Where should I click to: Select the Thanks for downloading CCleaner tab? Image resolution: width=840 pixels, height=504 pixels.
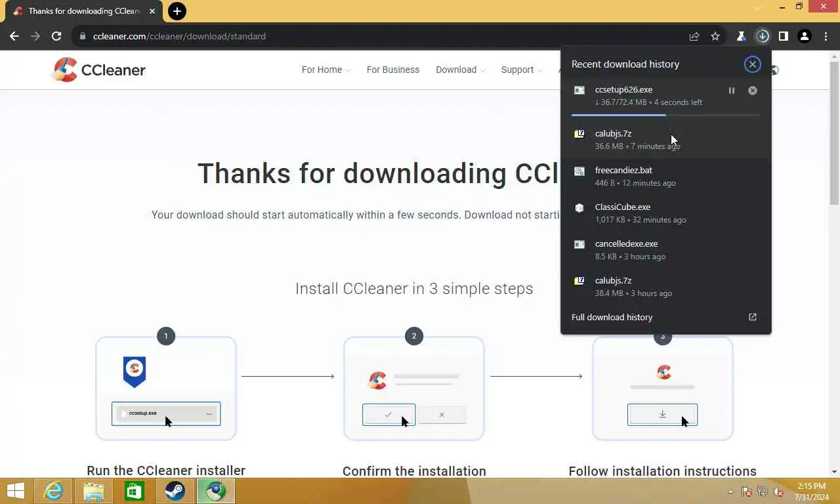tap(84, 11)
